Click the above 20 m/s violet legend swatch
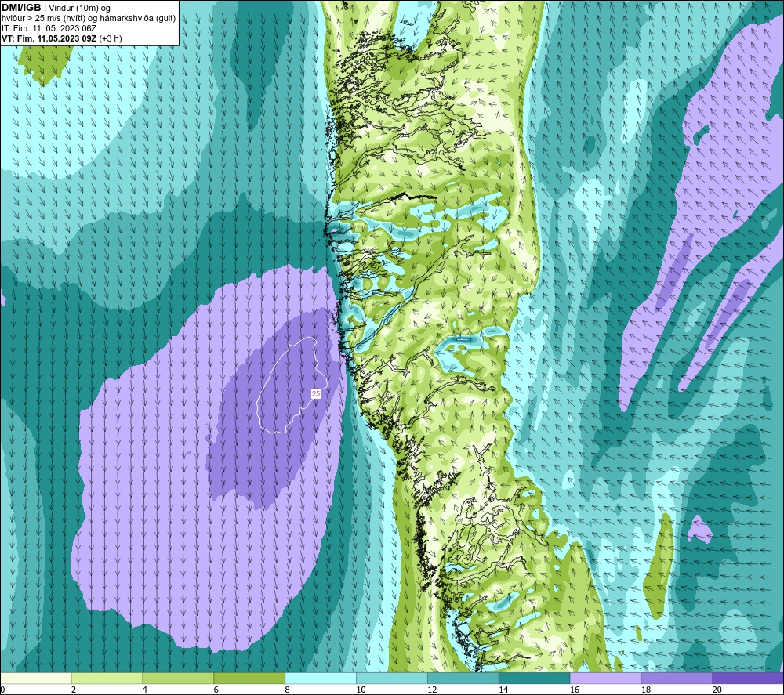The image size is (784, 695). (x=747, y=678)
